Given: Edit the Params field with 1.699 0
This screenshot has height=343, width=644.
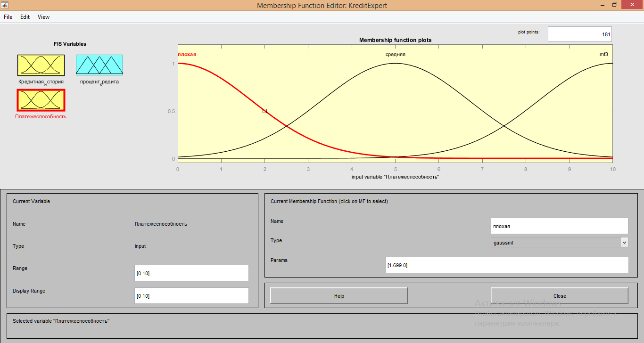Looking at the screenshot, I should pos(507,265).
